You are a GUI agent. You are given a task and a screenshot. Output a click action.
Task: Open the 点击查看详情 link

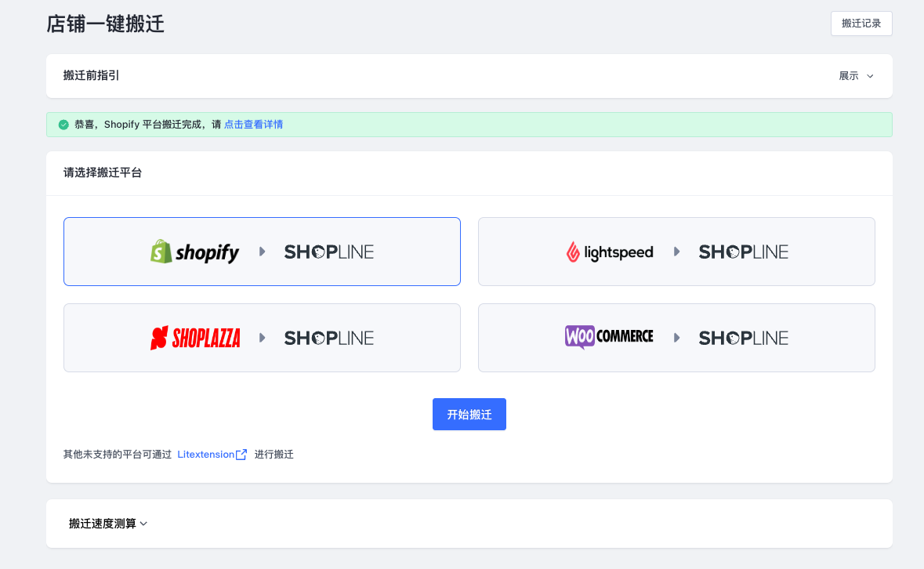pos(253,125)
